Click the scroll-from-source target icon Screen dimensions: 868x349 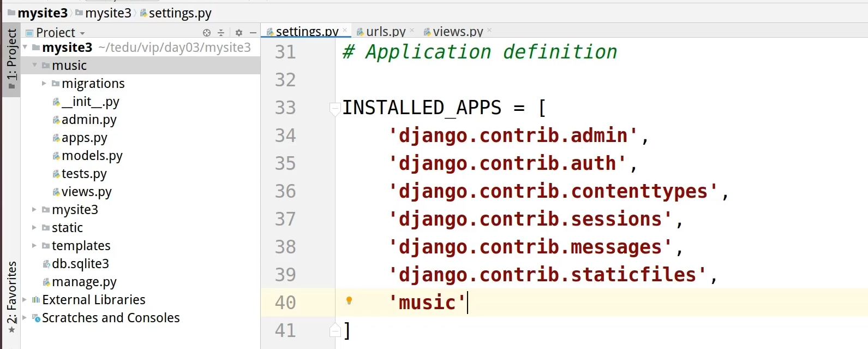207,33
